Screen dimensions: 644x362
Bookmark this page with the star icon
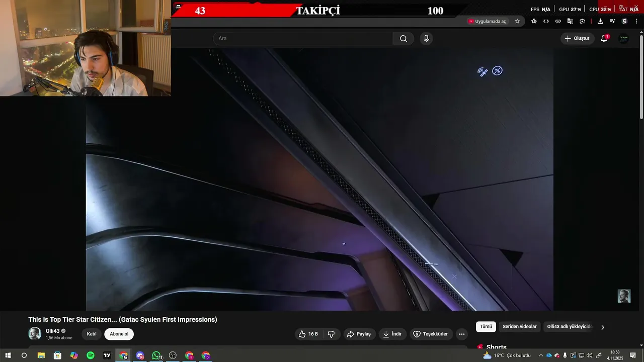[517, 21]
